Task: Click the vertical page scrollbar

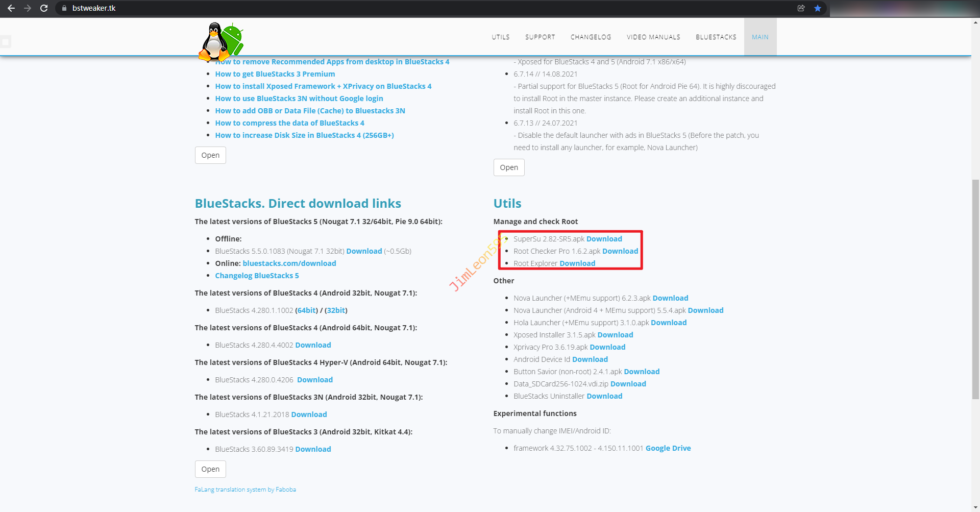Action: click(x=975, y=288)
